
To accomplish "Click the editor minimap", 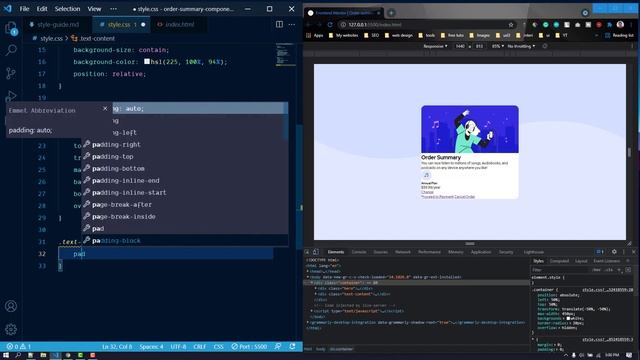I will point(285,55).
